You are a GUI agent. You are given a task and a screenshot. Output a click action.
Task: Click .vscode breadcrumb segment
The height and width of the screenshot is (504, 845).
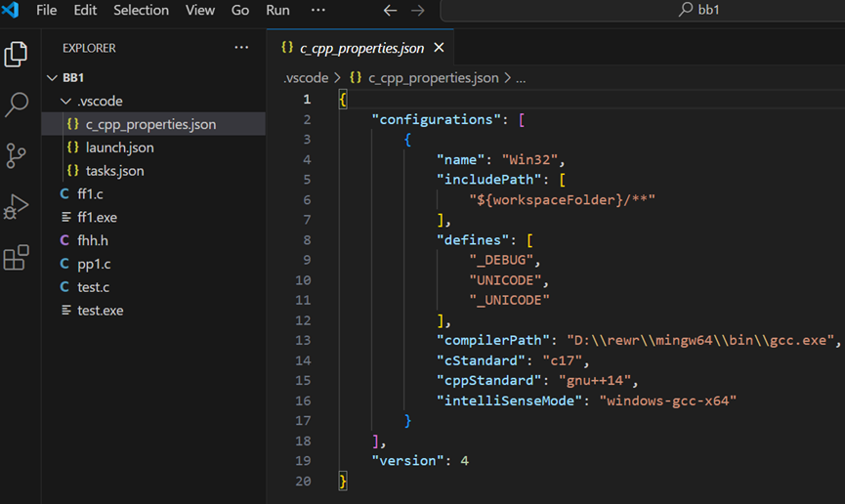pos(306,78)
